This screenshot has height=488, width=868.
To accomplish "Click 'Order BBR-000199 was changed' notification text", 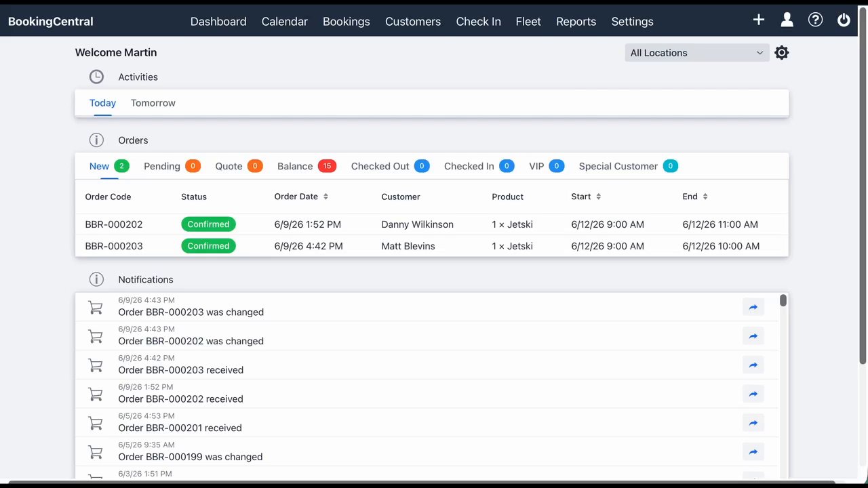I will (191, 457).
